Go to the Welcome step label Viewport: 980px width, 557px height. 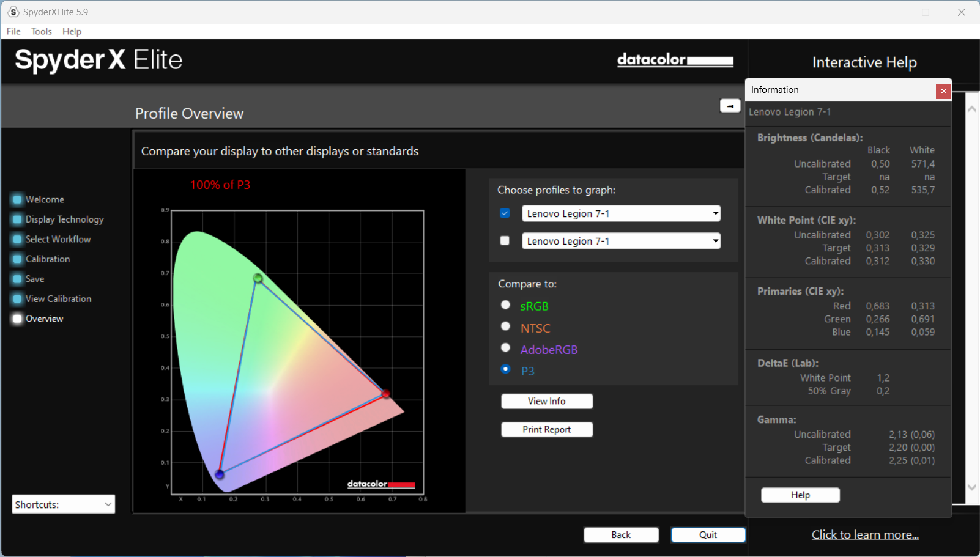(x=45, y=199)
